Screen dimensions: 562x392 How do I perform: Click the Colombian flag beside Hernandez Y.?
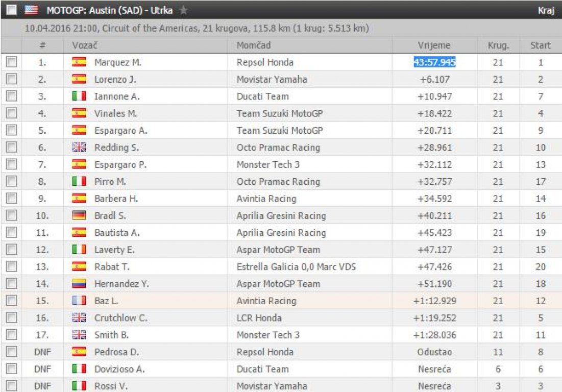click(79, 284)
